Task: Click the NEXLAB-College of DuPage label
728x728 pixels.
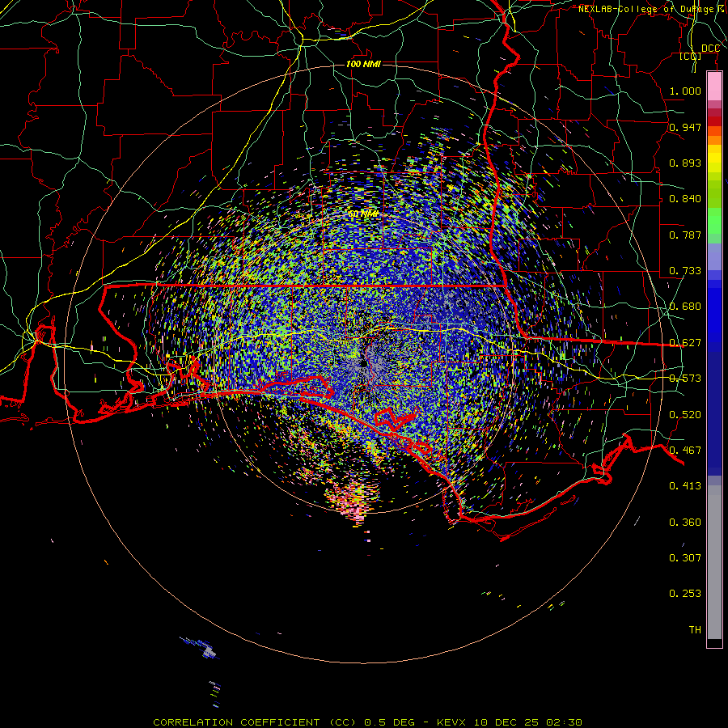Action: [653, 9]
